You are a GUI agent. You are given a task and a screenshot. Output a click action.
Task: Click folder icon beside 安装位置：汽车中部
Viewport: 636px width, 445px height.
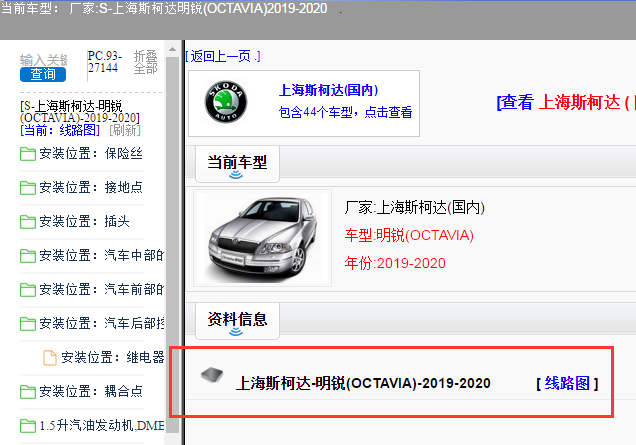pos(28,256)
